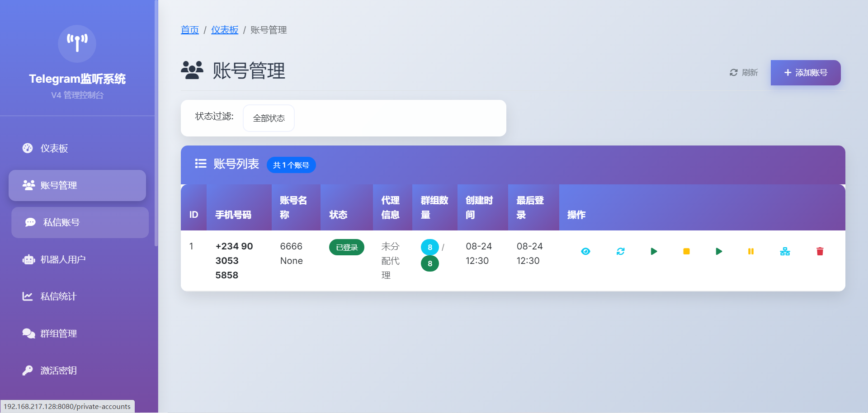Open the 全部状态 status filter dropdown
This screenshot has height=413, width=868.
pyautogui.click(x=269, y=118)
